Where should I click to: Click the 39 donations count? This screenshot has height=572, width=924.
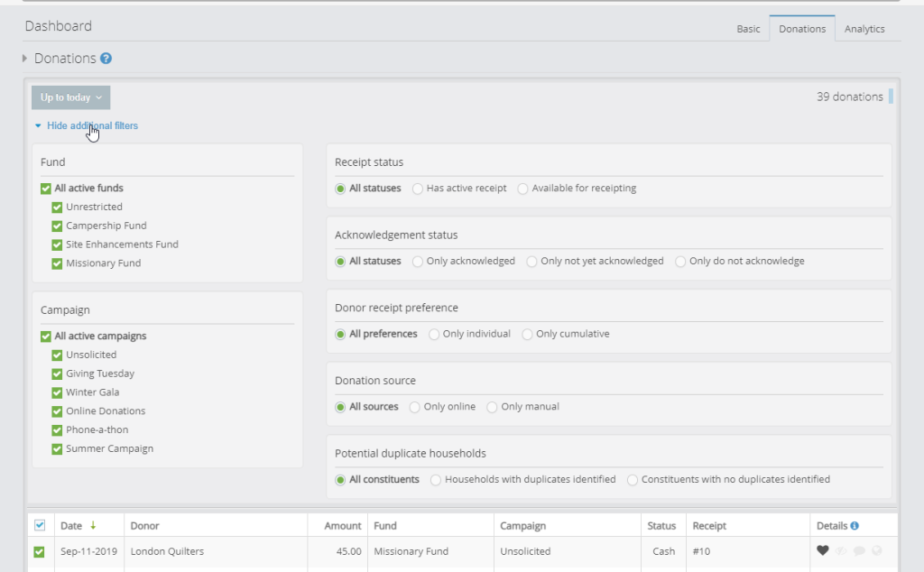(x=850, y=97)
